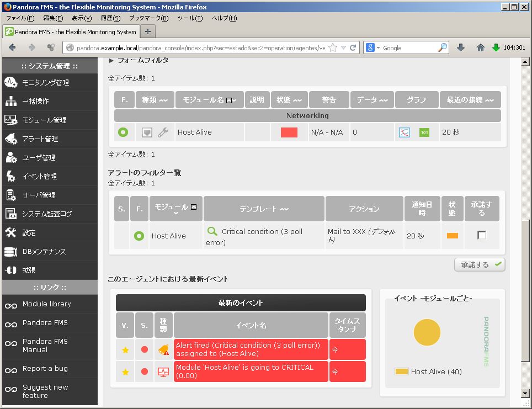
Task: Open the 一括操作 sidebar menu
Action: [x=50, y=101]
